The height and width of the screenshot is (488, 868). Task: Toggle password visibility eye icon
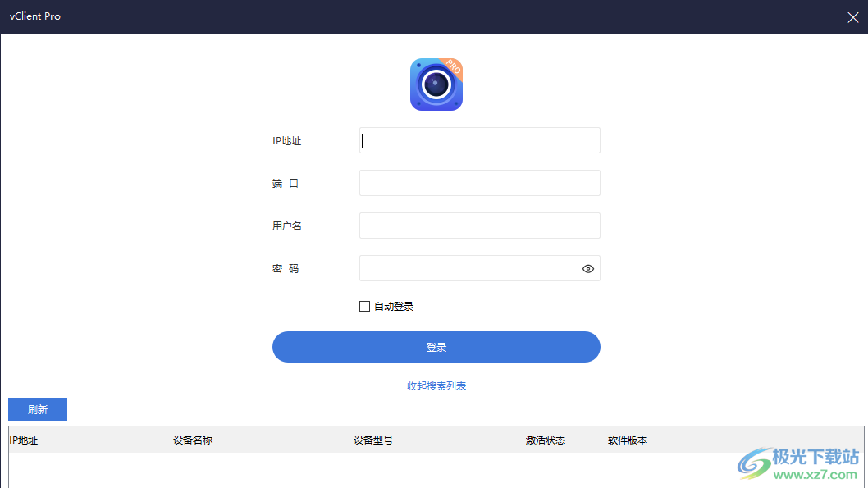point(588,269)
